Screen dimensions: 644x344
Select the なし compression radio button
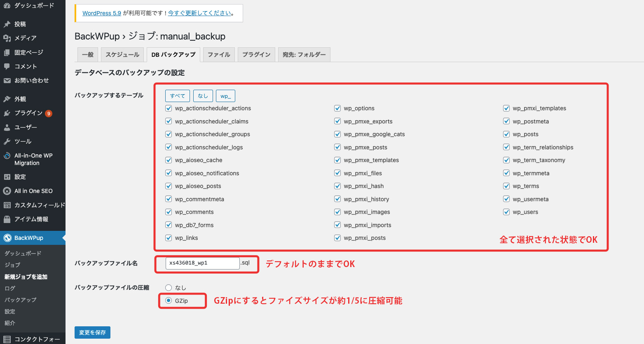[x=169, y=288]
